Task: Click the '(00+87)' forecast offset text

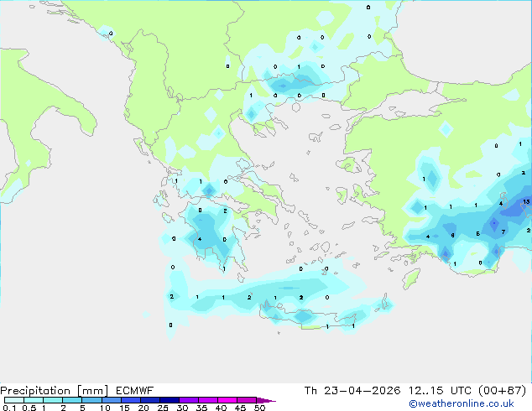Action: 502,391
